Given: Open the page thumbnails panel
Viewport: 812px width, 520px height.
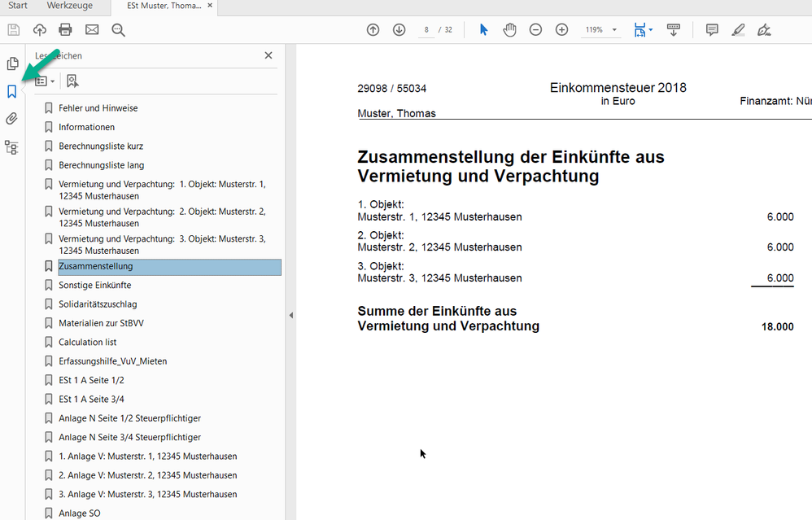Looking at the screenshot, I should (x=12, y=63).
